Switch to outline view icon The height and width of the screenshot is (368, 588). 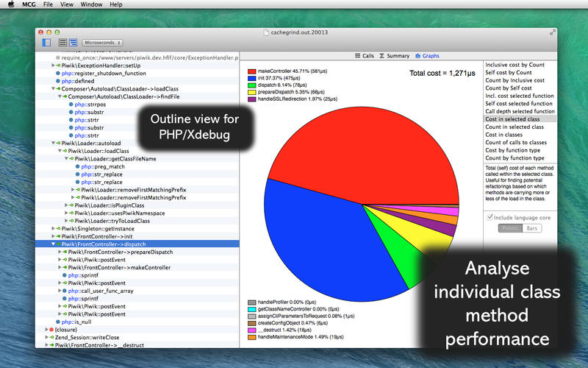[x=73, y=43]
